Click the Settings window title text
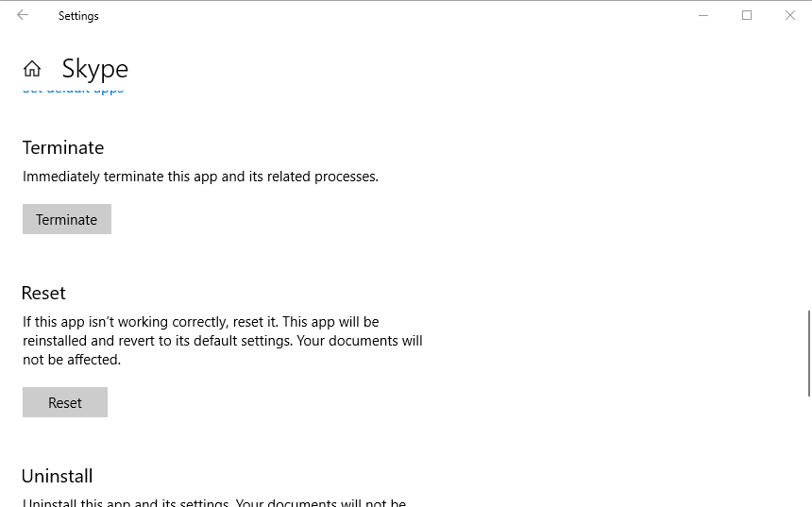Screen dimensions: 812x507 coord(78,16)
